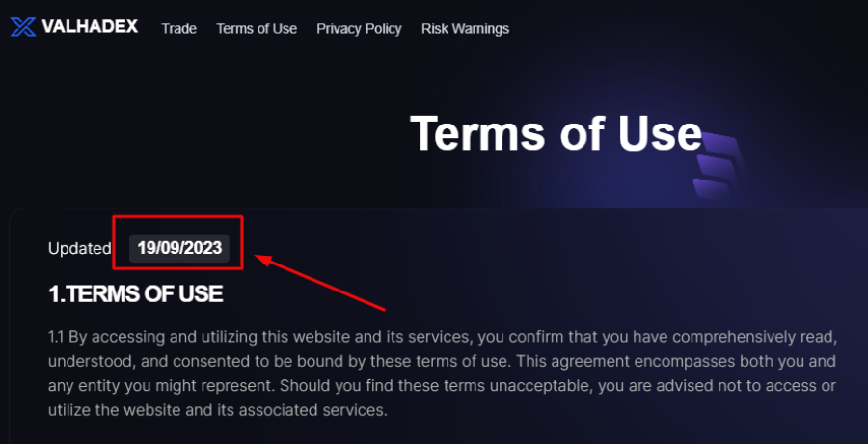Click the large Terms of Use page title
This screenshot has width=868, height=444.
[556, 133]
